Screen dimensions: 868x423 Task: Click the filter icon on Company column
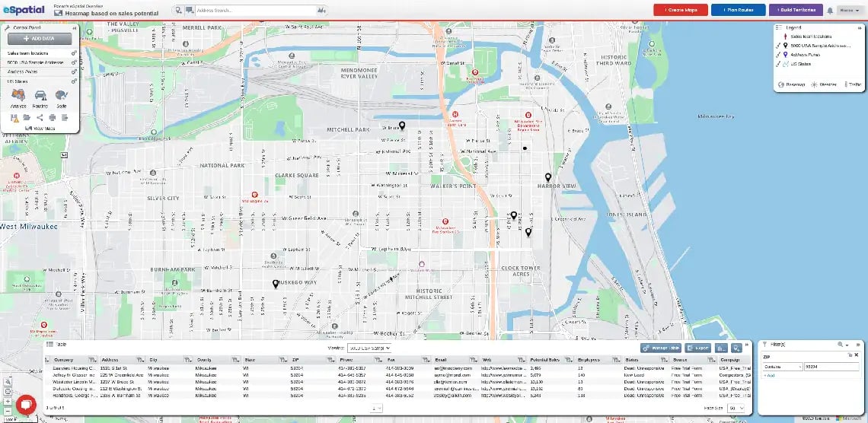pyautogui.click(x=92, y=360)
